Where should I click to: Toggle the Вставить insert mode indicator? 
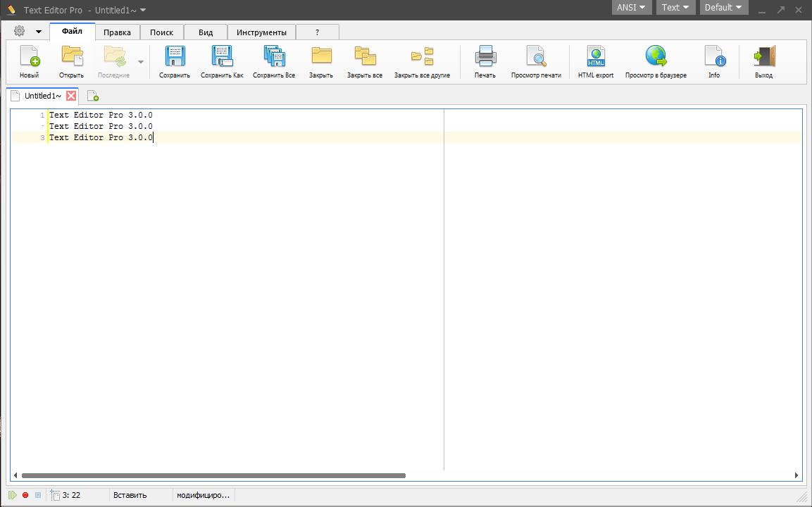click(x=130, y=495)
